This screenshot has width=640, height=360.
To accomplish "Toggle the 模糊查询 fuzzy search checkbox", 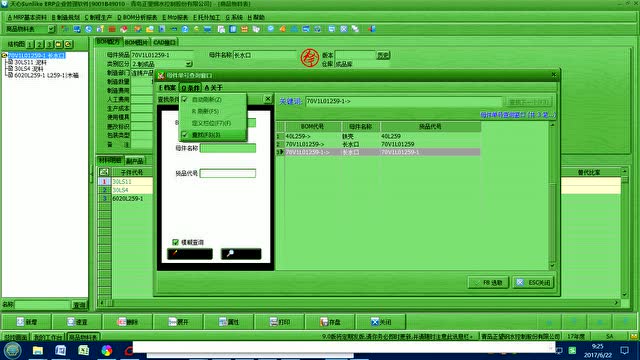I will (176, 242).
